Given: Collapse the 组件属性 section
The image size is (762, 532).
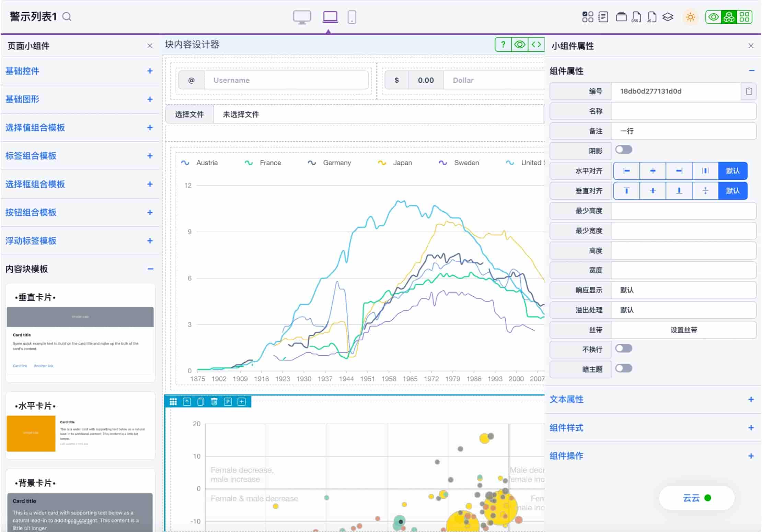Looking at the screenshot, I should pyautogui.click(x=653, y=71).
